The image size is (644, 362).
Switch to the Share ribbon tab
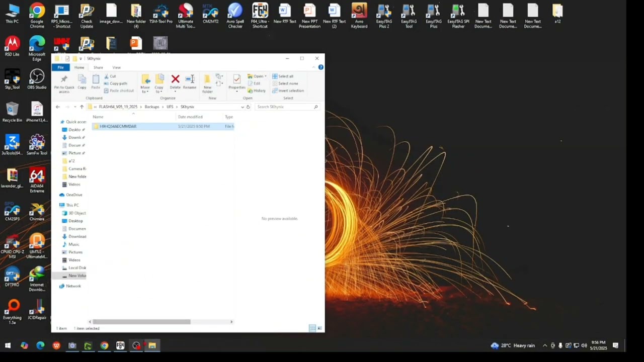[98, 67]
